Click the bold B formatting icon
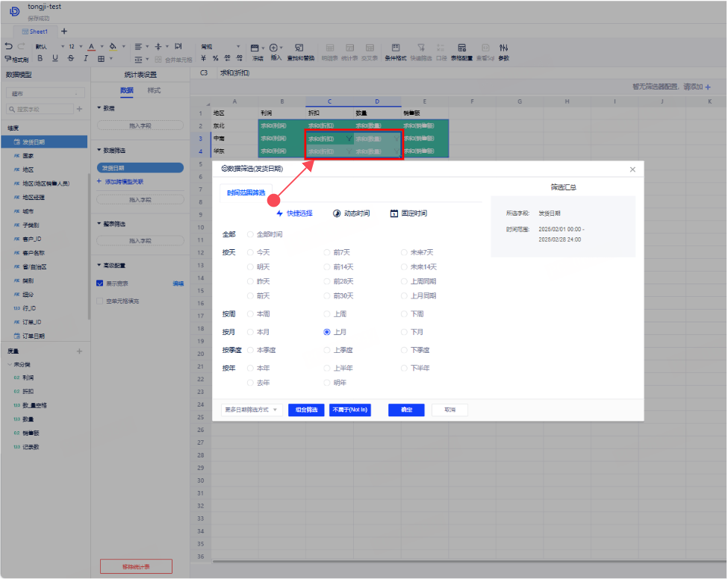This screenshot has width=728, height=579. [x=39, y=58]
